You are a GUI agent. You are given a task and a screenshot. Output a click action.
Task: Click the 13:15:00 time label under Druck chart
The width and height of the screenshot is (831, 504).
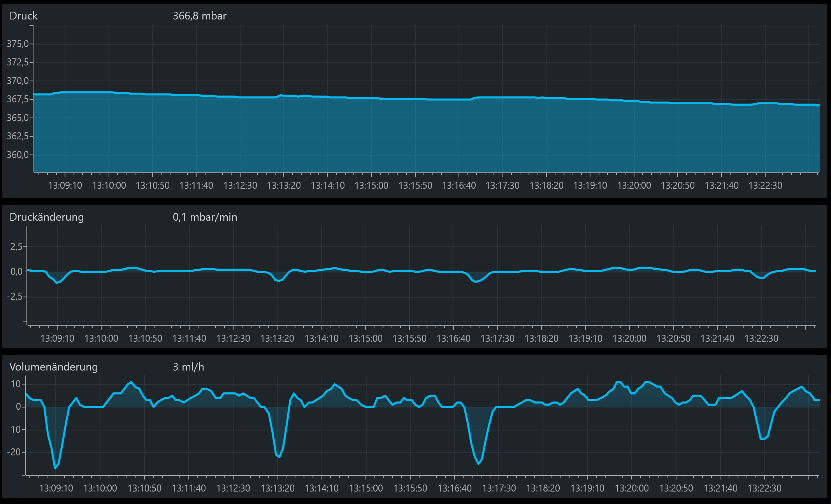(371, 186)
